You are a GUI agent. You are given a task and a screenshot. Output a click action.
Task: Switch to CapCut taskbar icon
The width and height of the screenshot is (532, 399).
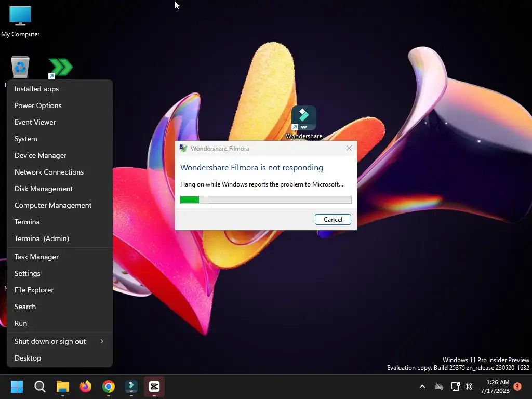[x=154, y=387]
